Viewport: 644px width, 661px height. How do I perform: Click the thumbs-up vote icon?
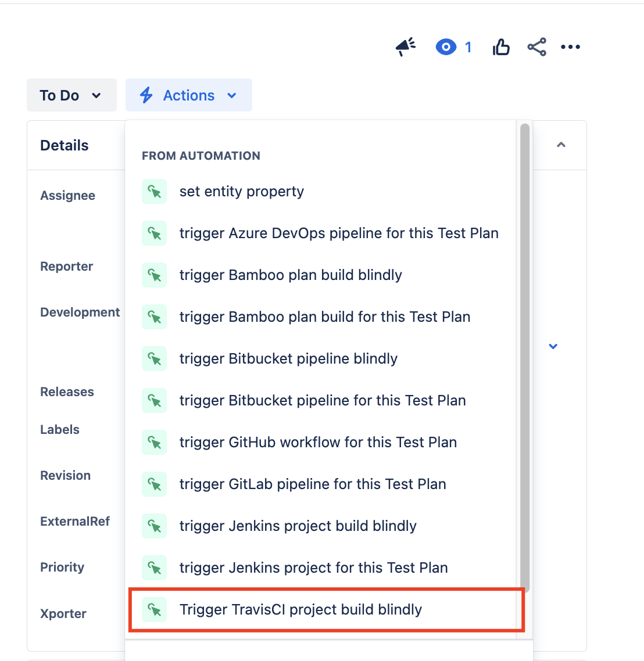501,47
